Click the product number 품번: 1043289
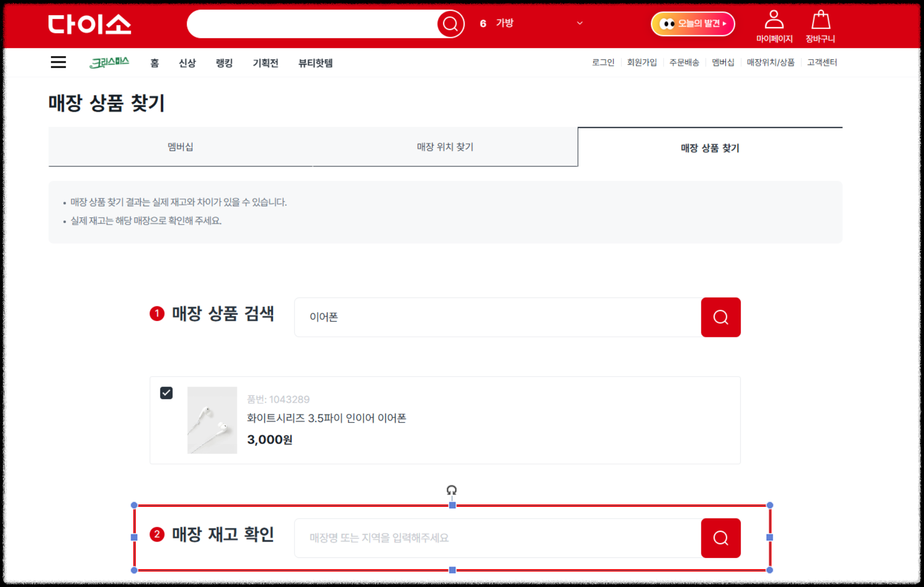 [x=278, y=399]
